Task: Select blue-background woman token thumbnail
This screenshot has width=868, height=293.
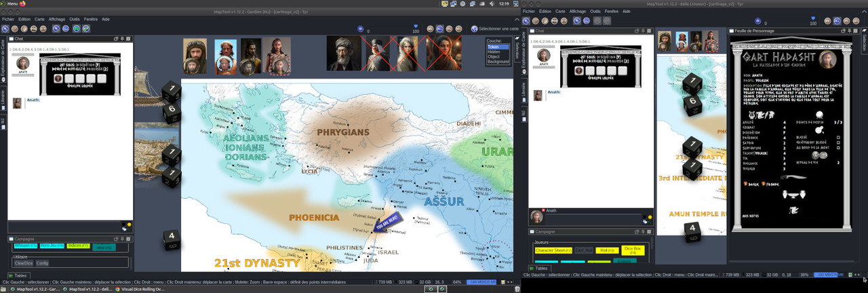Action: [225, 56]
